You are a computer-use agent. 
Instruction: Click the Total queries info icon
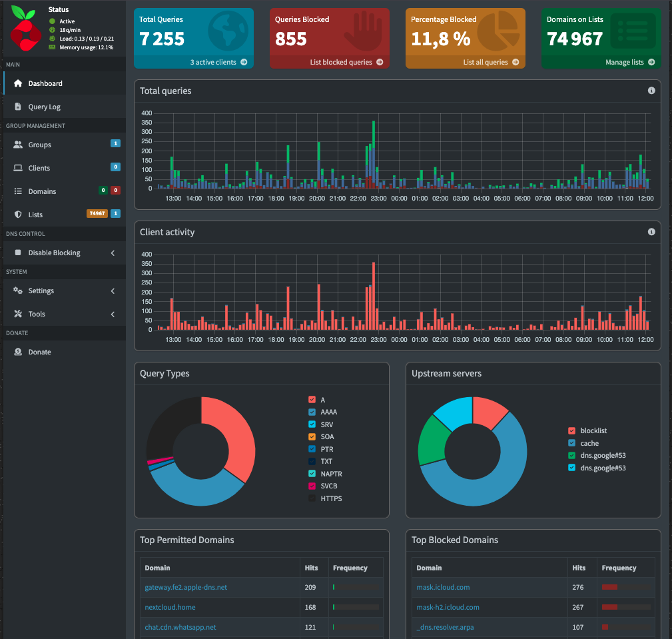point(651,91)
